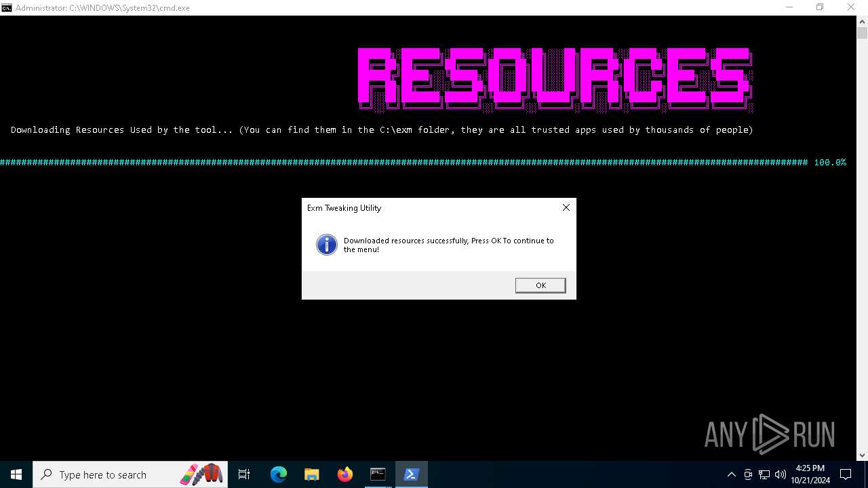Image resolution: width=868 pixels, height=488 pixels.
Task: Open Task View from the taskbar
Action: coord(244,474)
